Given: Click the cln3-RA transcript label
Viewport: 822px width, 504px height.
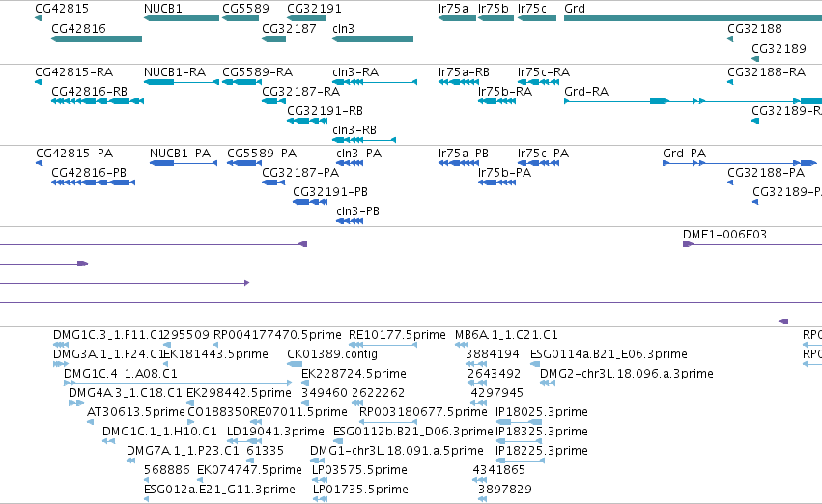Looking at the screenshot, I should point(355,71).
